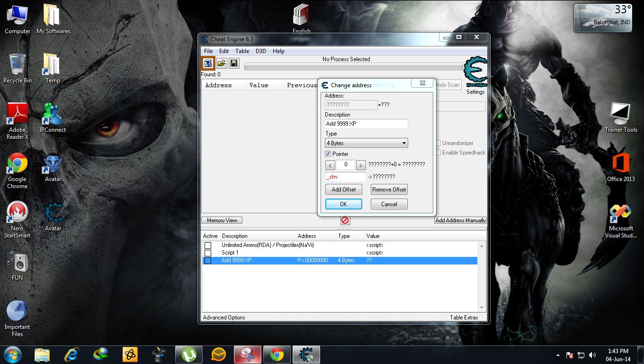Enable the Script 1 checkbox

[x=208, y=253]
